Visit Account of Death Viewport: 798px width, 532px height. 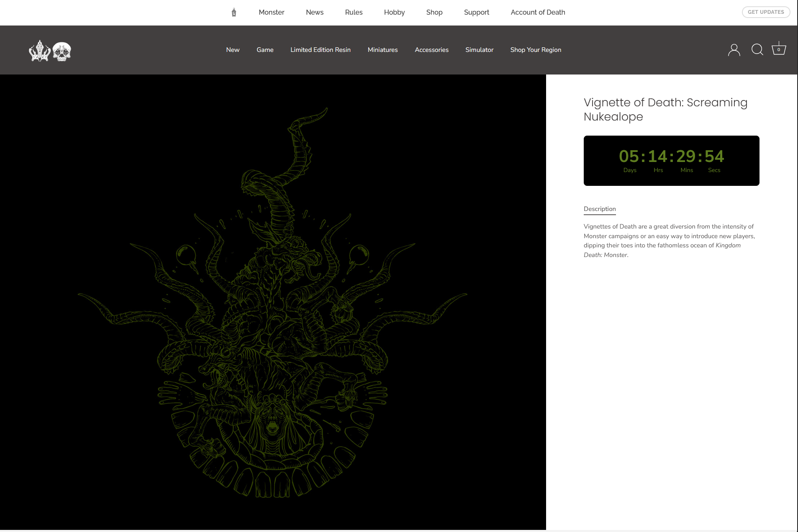point(538,13)
